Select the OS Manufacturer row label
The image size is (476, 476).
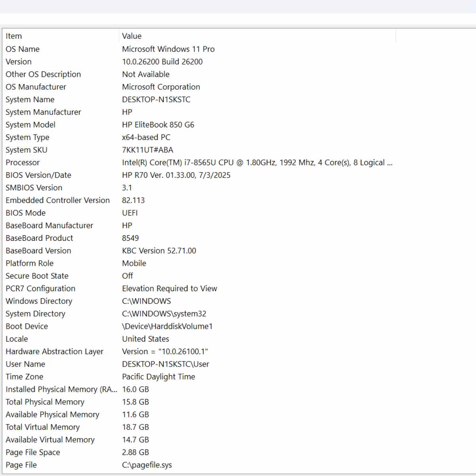pos(36,87)
